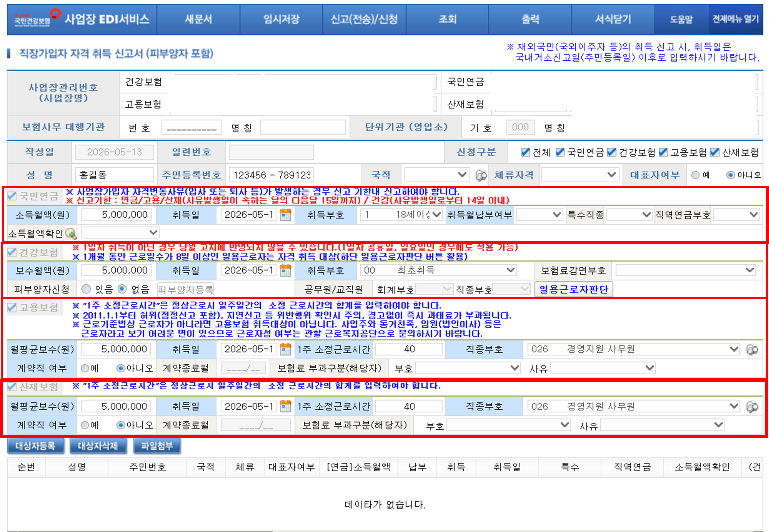Toggle 산재보험 checkbox in 신청구분

tap(715, 152)
